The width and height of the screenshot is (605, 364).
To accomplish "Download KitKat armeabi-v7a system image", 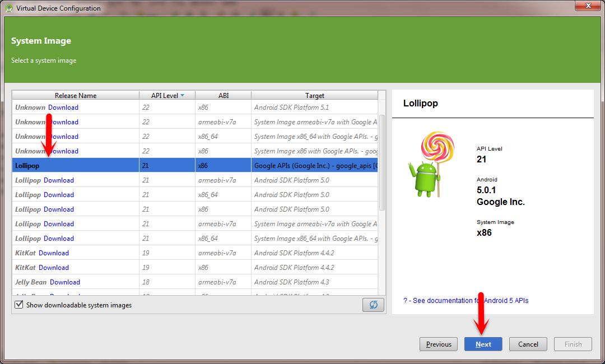I will (54, 253).
